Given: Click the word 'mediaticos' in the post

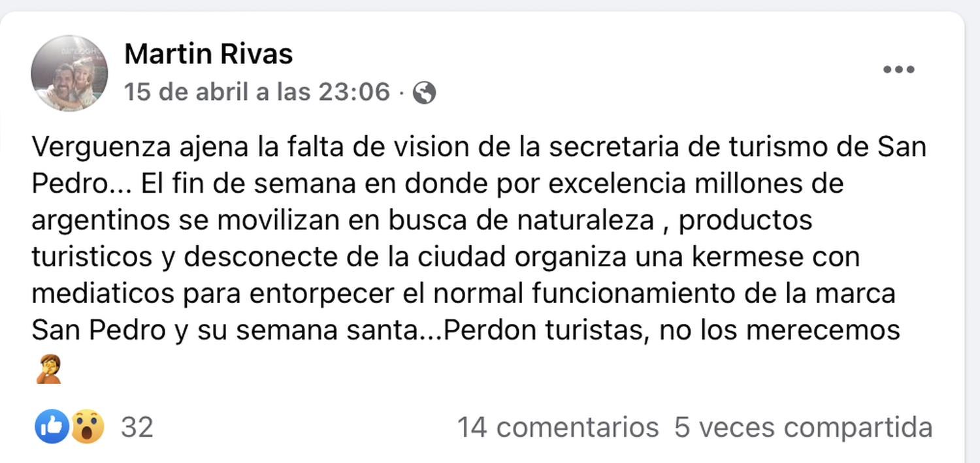Looking at the screenshot, I should point(103,294).
